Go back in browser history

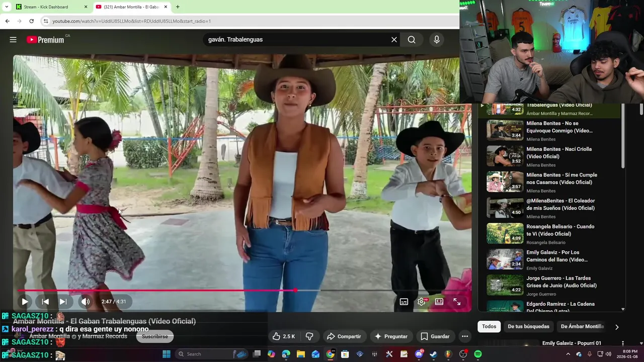point(7,21)
